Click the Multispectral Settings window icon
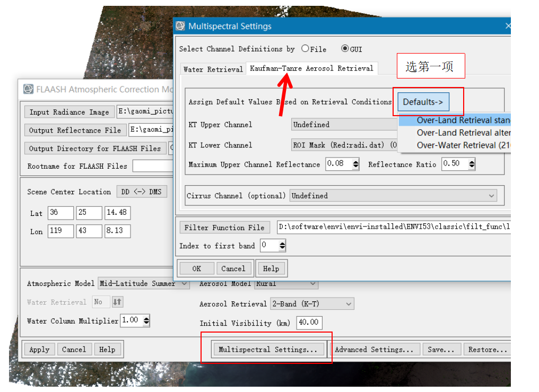This screenshot has height=392, width=539. pyautogui.click(x=180, y=26)
